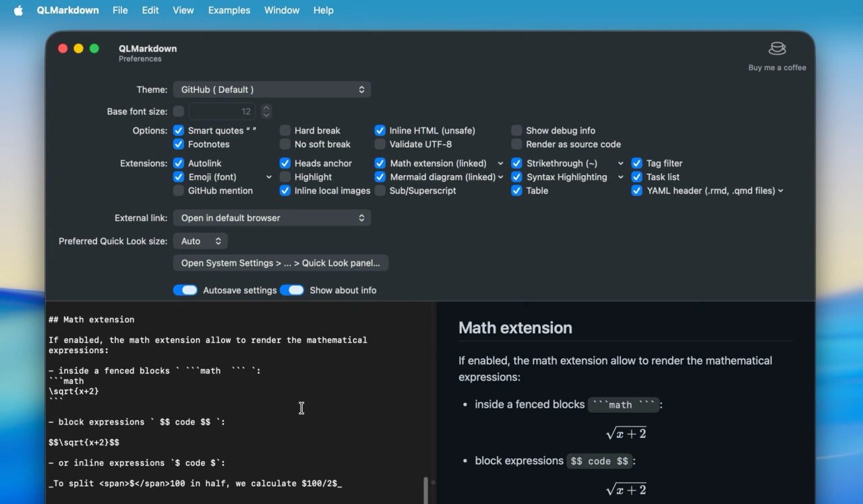Enable the Hard break option
Image resolution: width=863 pixels, height=504 pixels.
click(x=285, y=130)
